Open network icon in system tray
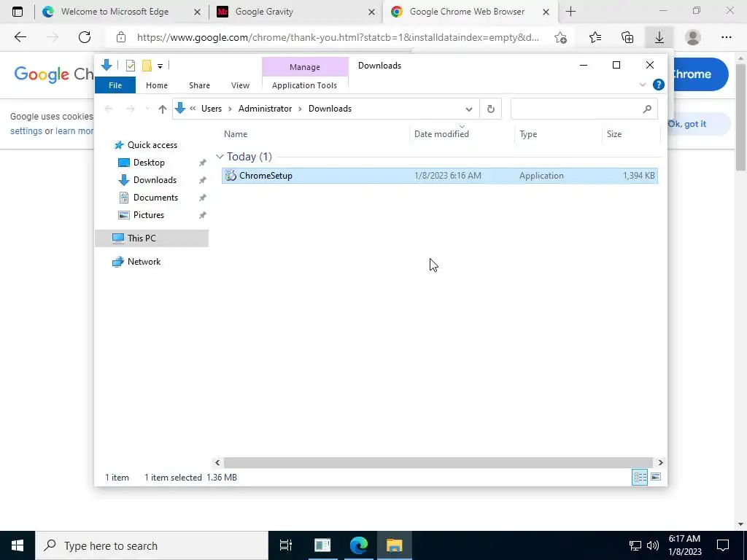747x560 pixels. (635, 545)
